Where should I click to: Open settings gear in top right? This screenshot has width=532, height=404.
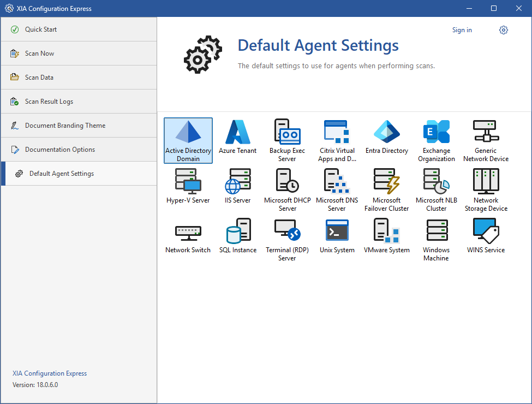[504, 30]
